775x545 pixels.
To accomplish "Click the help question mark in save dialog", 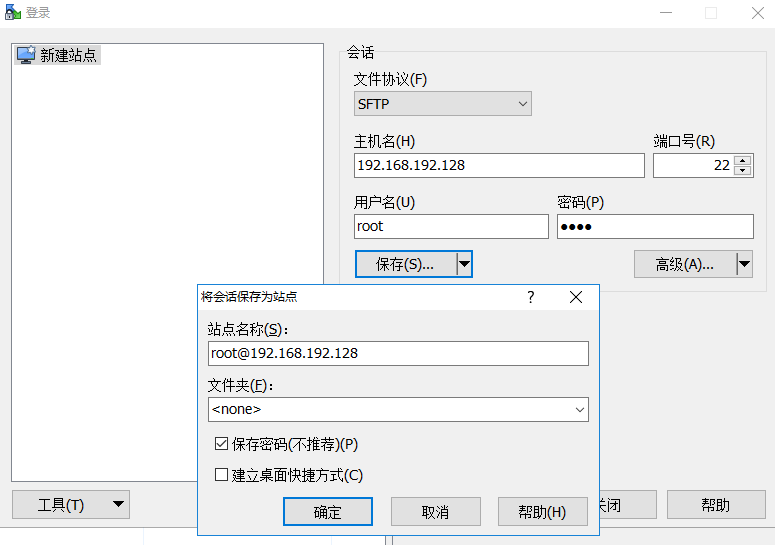I will click(531, 297).
